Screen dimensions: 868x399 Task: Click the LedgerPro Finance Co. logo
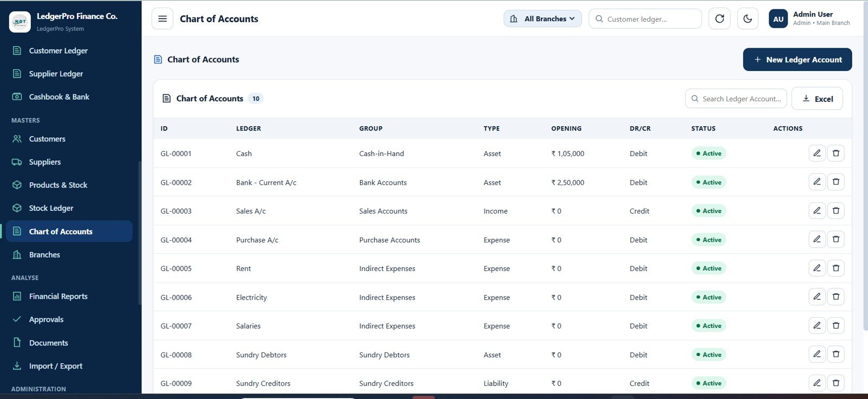[20, 22]
